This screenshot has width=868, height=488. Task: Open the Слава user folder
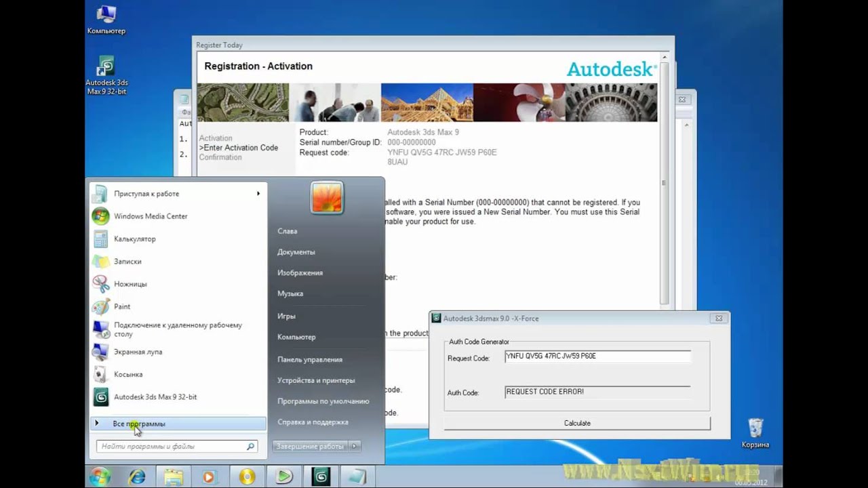[288, 231]
